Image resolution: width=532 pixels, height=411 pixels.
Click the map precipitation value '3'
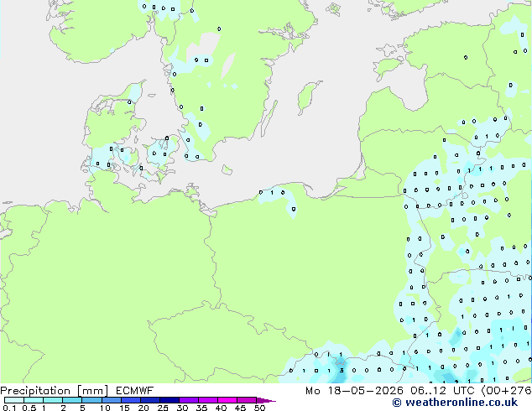342,370
